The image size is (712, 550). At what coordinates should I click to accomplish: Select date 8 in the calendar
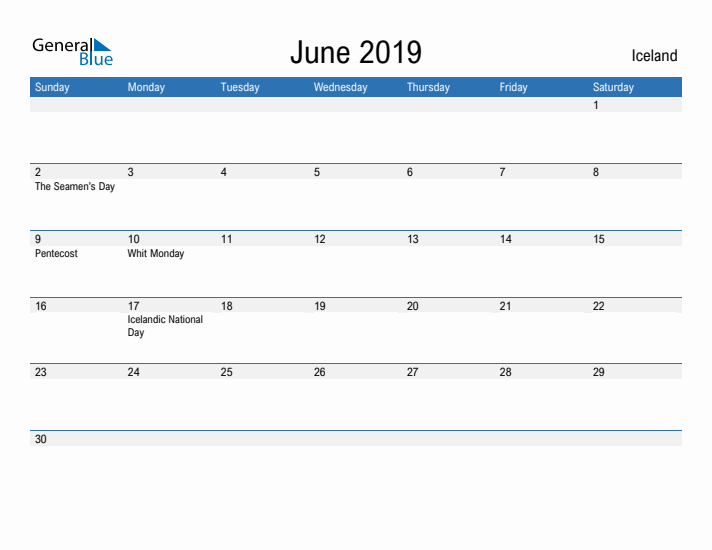coord(596,172)
